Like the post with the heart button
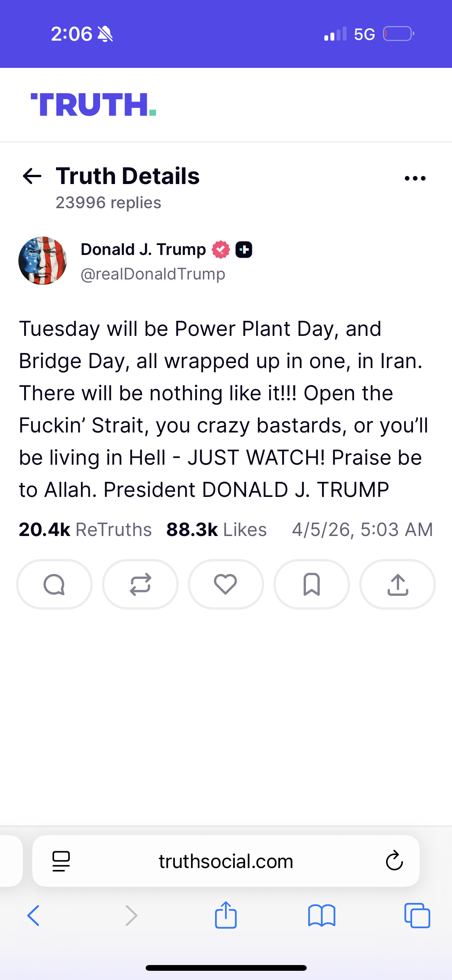 (x=226, y=584)
